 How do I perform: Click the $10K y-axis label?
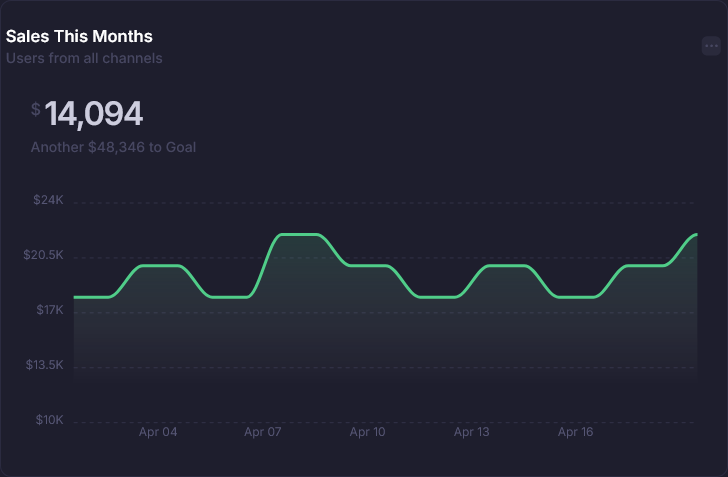tap(48, 420)
